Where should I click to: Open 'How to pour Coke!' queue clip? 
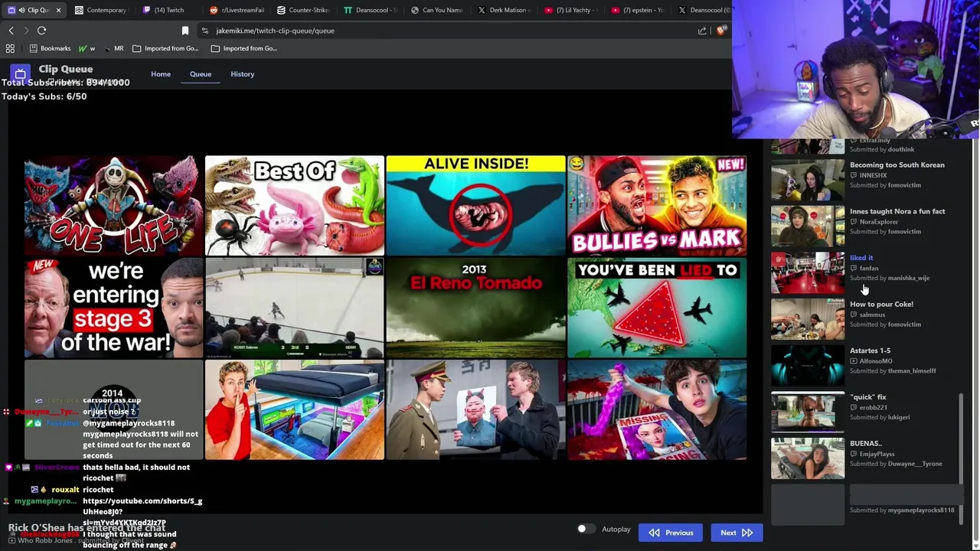click(x=881, y=305)
